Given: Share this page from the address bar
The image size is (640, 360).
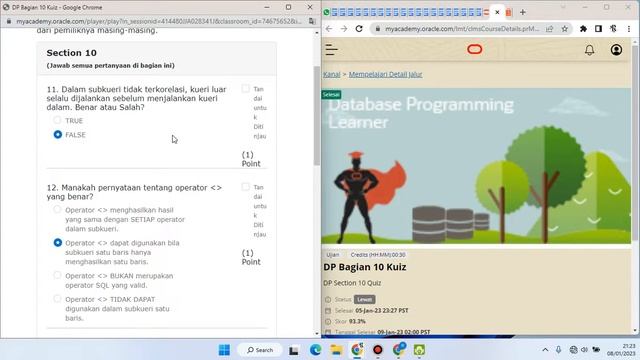Looking at the screenshot, I should click(549, 29).
